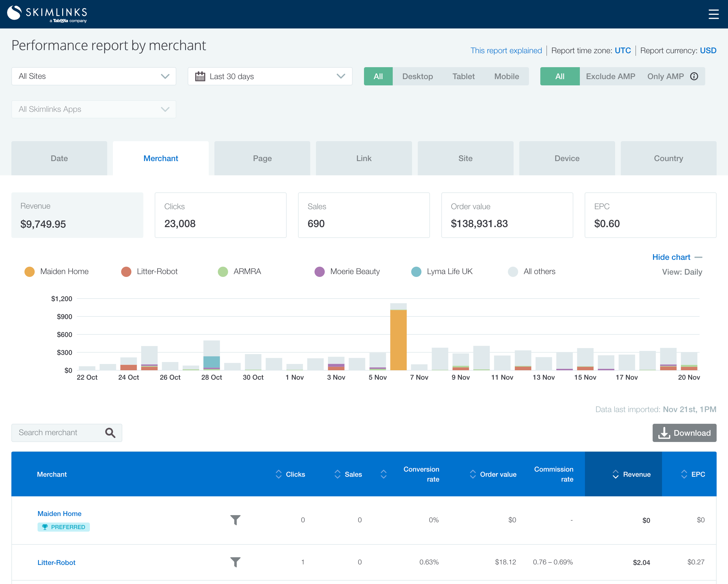The width and height of the screenshot is (728, 584).
Task: Sort table by Clicks arrows
Action: (279, 474)
